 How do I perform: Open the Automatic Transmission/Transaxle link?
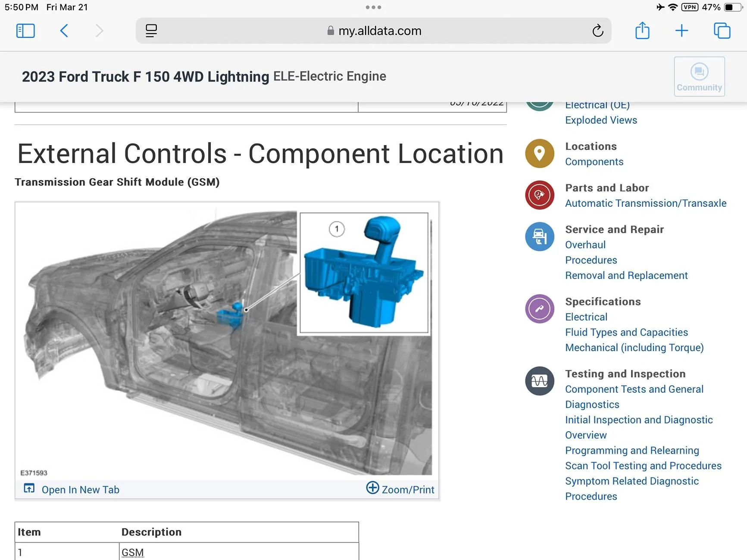[646, 203]
